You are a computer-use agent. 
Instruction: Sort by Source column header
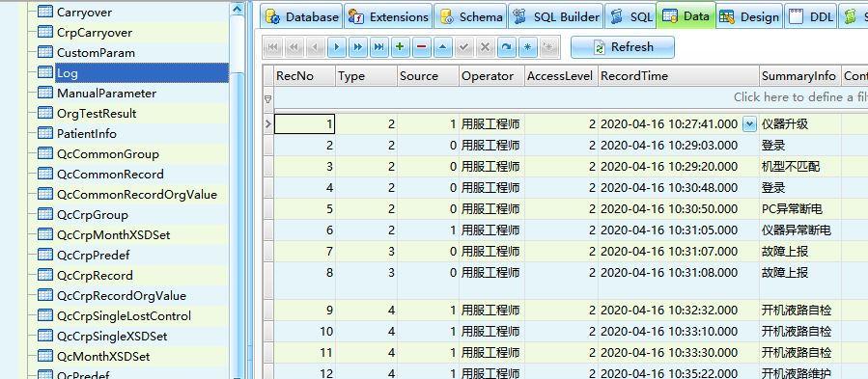pyautogui.click(x=428, y=76)
